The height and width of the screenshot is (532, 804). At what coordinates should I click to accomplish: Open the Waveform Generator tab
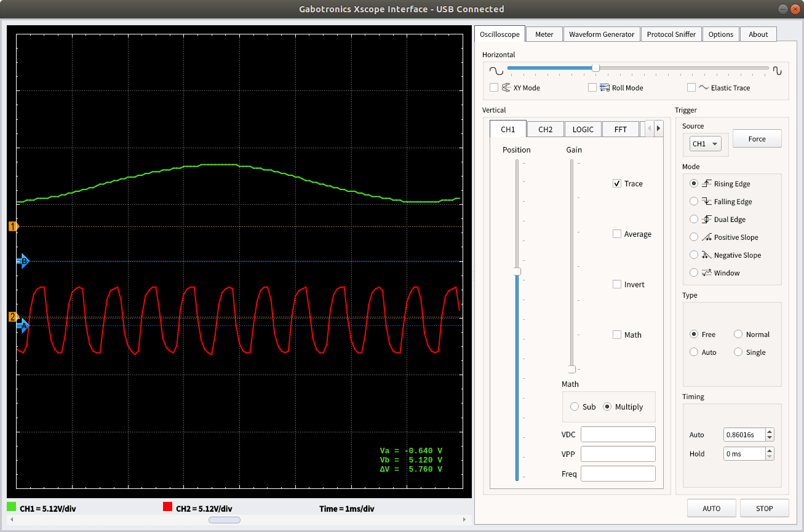[x=602, y=34]
